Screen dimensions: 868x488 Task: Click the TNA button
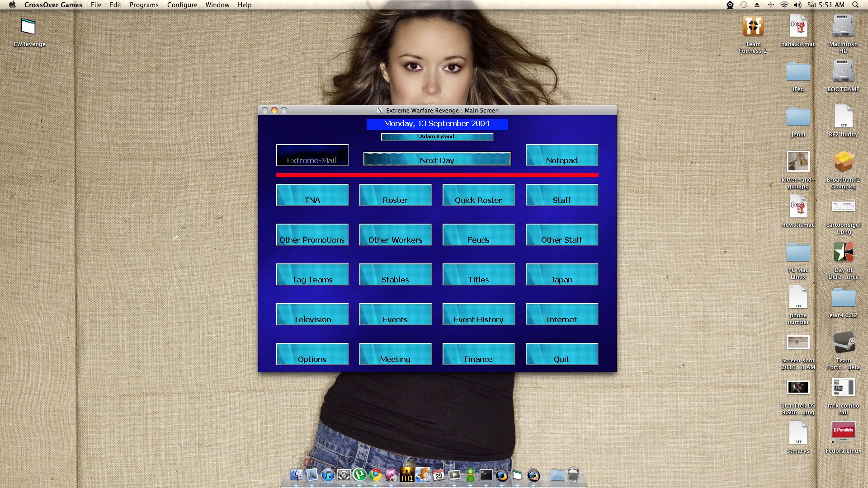click(x=312, y=200)
